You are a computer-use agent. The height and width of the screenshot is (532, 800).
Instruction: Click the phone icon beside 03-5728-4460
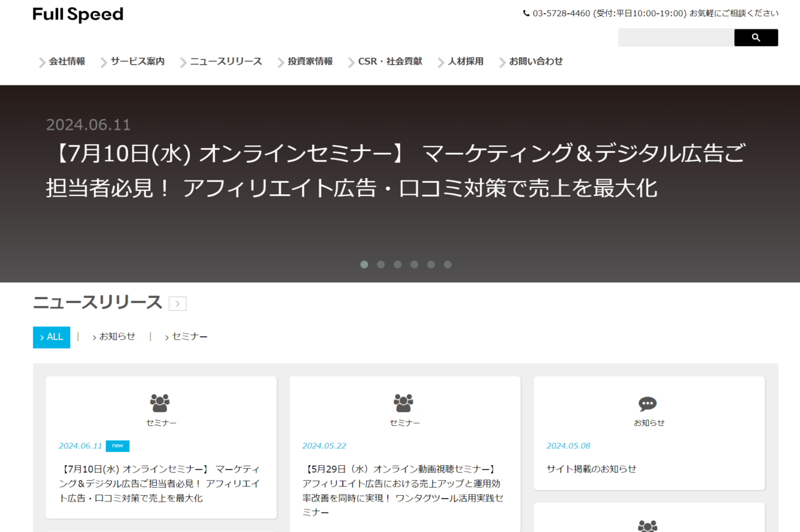(526, 13)
